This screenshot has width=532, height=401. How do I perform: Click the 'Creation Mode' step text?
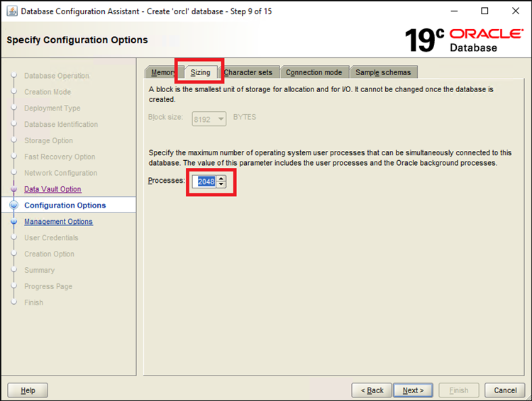[x=48, y=92]
